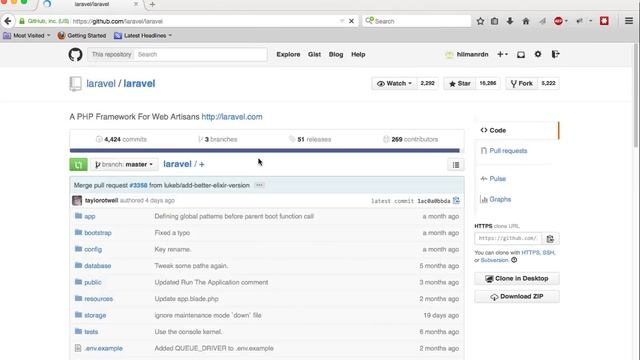Viewport: 640px width, 360px height.
Task: Copy the latest commit SHA clipboard icon
Action: click(x=456, y=200)
